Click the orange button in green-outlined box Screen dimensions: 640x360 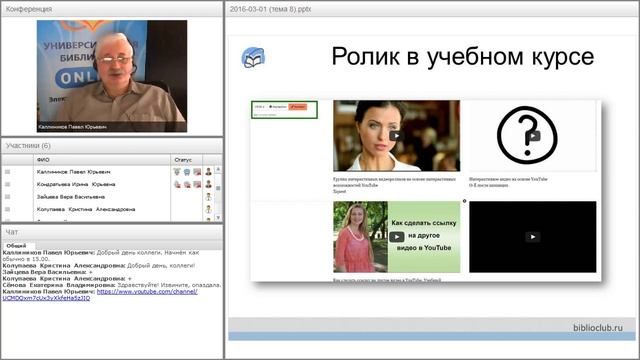pyautogui.click(x=298, y=107)
